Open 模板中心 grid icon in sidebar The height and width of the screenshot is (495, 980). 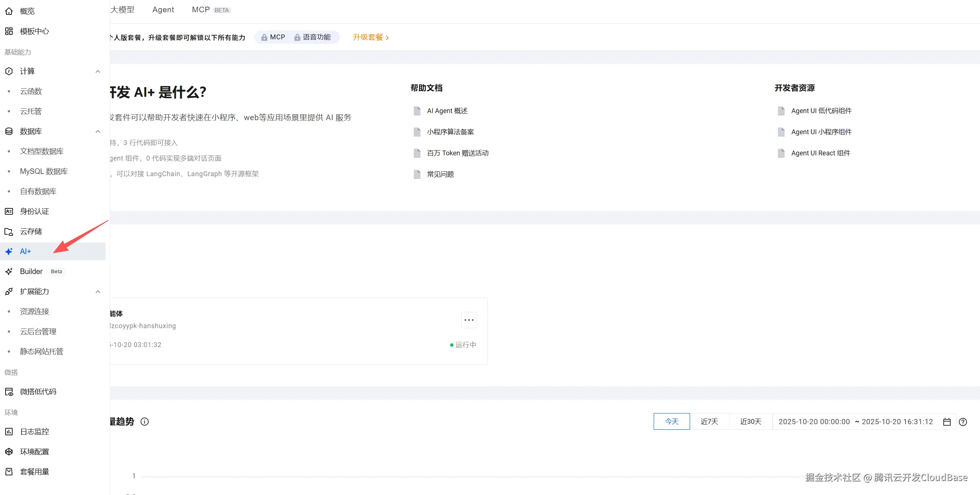pos(9,31)
